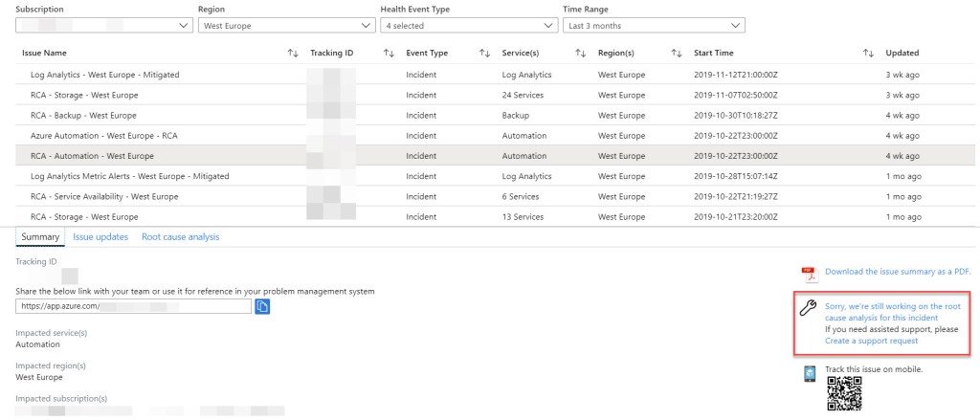Click the wrench icon for root cause
The width and height of the screenshot is (980, 420).
point(808,307)
